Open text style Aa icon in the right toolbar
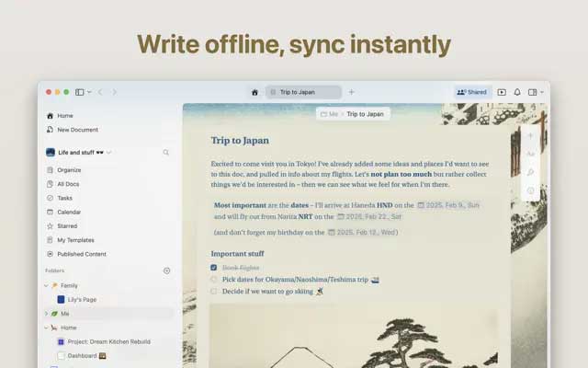The height and width of the screenshot is (368, 588). pyautogui.click(x=530, y=154)
